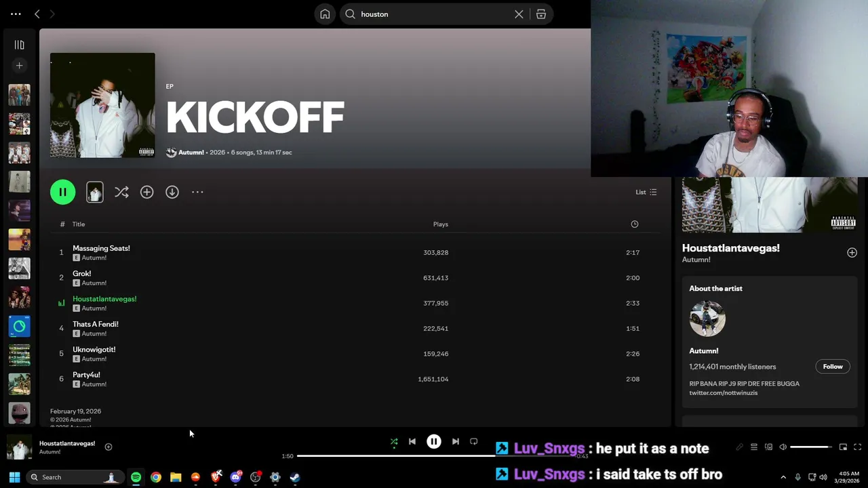868x488 pixels.
Task: Save KICKOFF to Your Library
Action: [146, 192]
